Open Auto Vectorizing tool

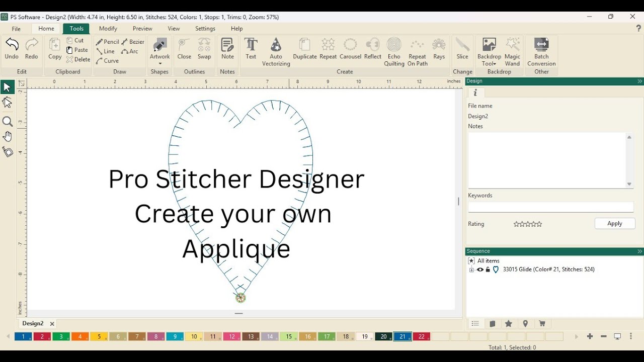tap(276, 52)
